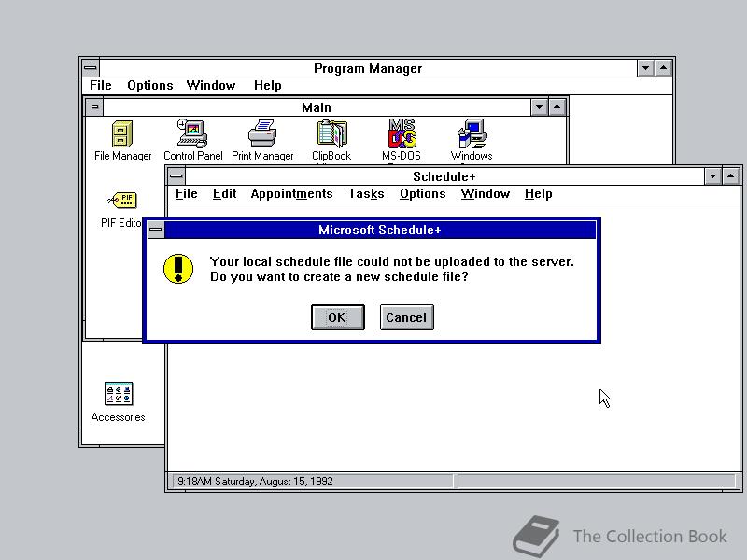The width and height of the screenshot is (747, 560).
Task: Open Program Manager File menu
Action: (101, 85)
